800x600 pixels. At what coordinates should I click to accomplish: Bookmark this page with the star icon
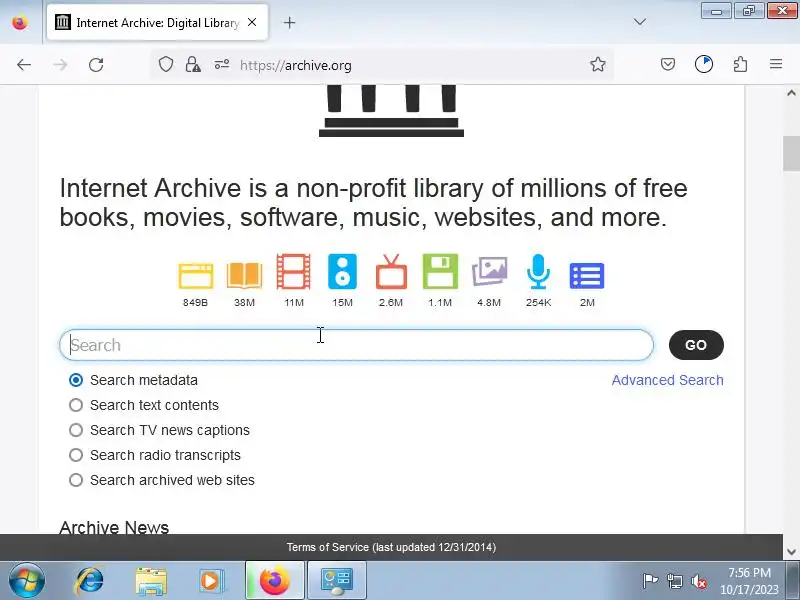pyautogui.click(x=597, y=65)
